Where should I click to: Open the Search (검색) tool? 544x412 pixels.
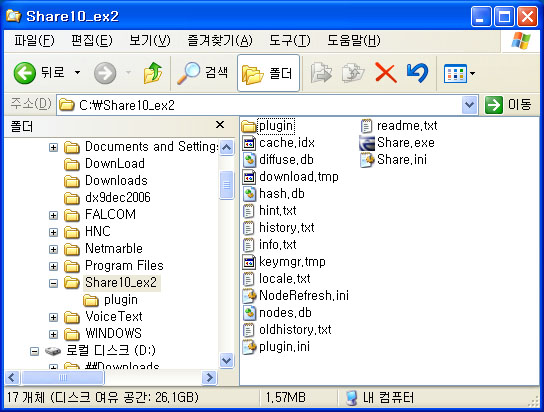tap(202, 73)
